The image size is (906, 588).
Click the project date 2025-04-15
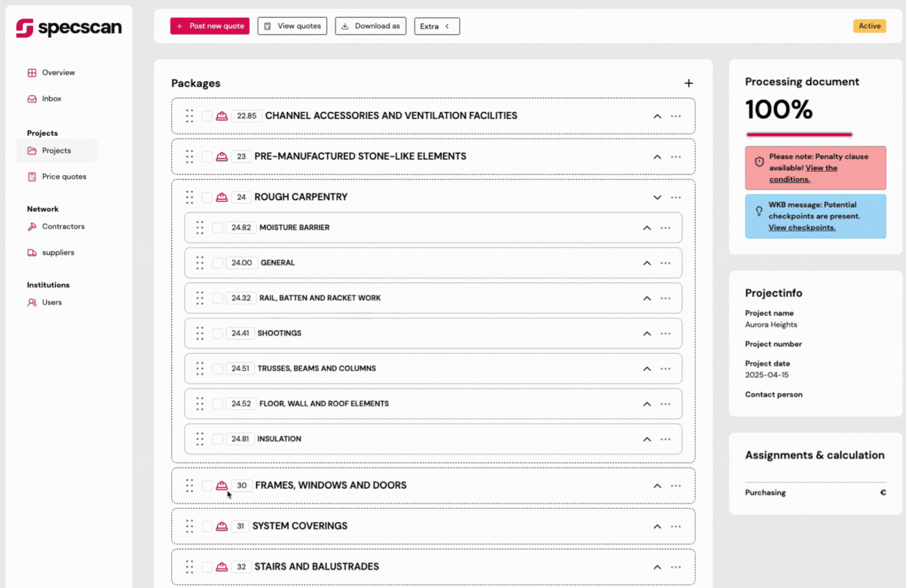pos(767,375)
